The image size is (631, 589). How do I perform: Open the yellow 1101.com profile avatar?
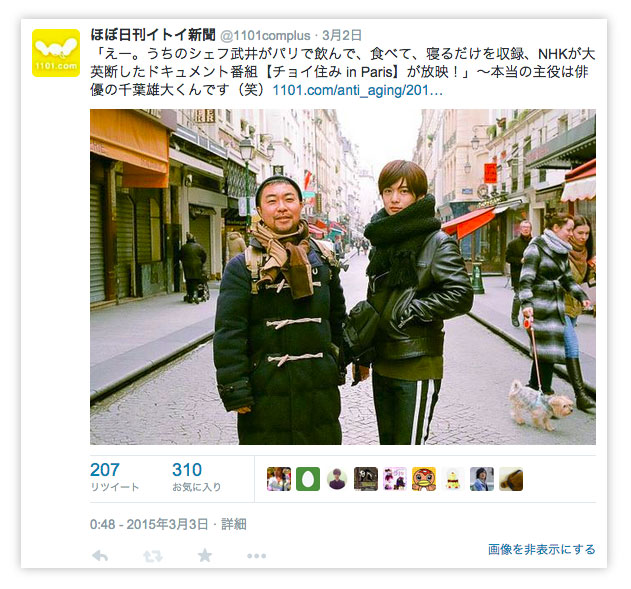tap(56, 53)
